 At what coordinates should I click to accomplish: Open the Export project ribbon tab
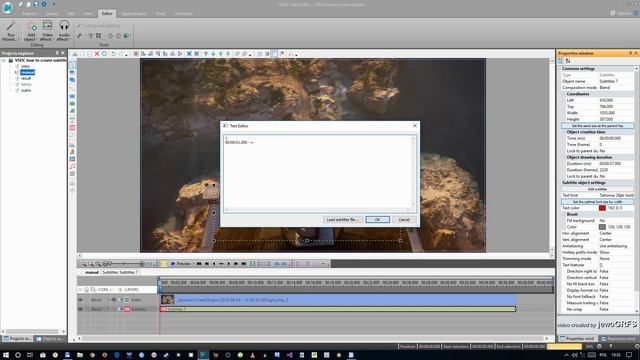coord(134,13)
